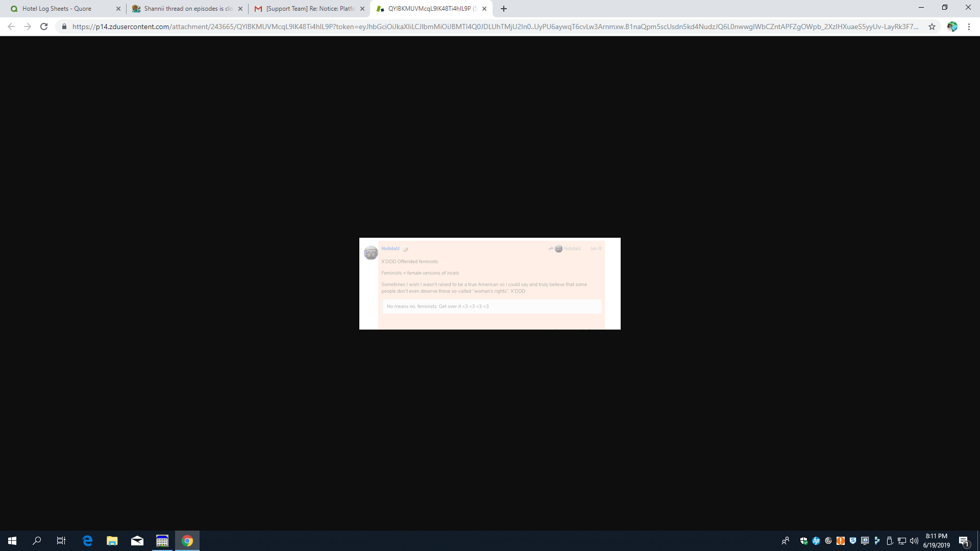Image resolution: width=980 pixels, height=551 pixels.
Task: Open the volume speaker tray icon
Action: pyautogui.click(x=914, y=541)
